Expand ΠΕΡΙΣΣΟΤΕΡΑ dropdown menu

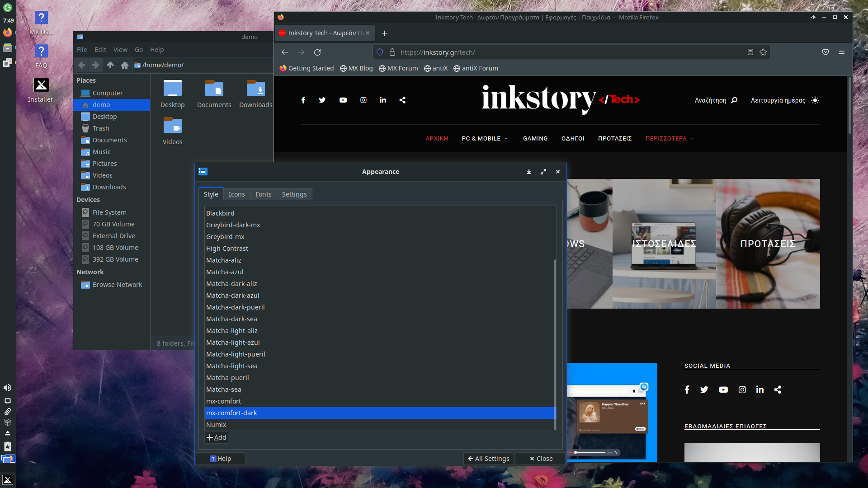click(670, 139)
